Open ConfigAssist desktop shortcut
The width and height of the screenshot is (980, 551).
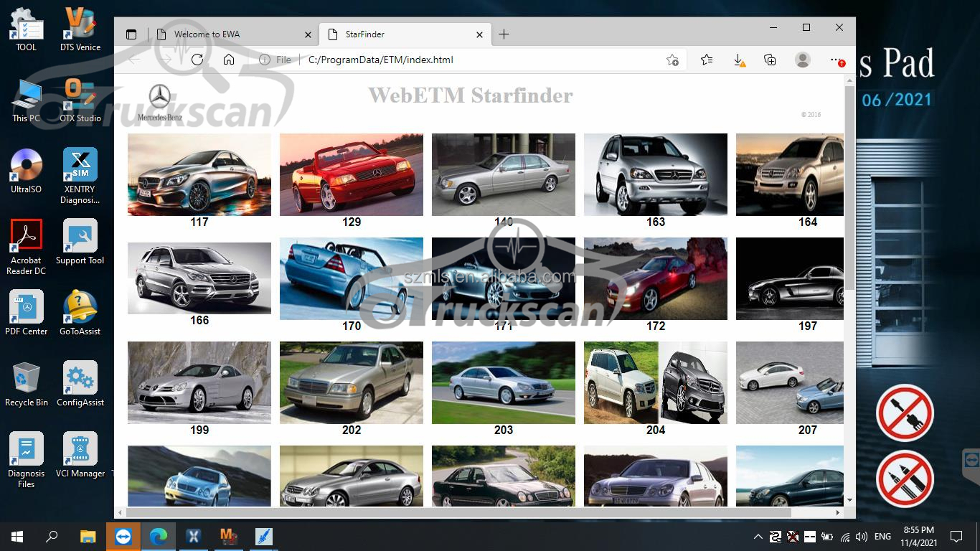point(80,384)
